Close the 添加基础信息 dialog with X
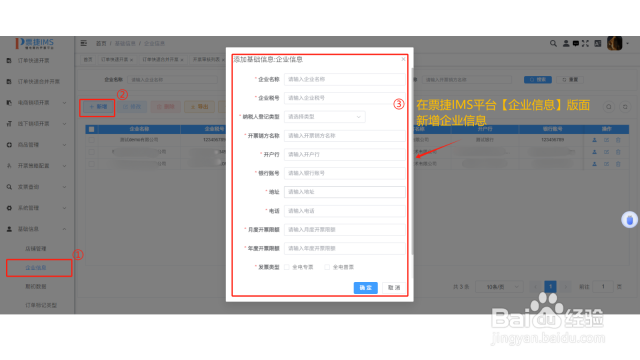 [403, 59]
